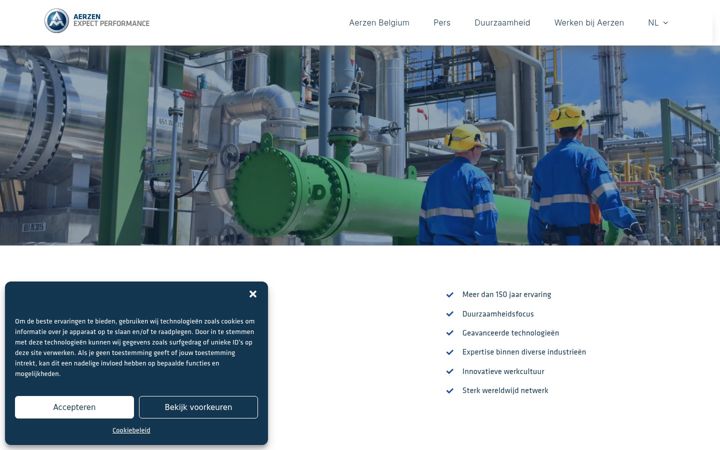Accept cookies with Accepteren button
The width and height of the screenshot is (720, 450).
[74, 407]
